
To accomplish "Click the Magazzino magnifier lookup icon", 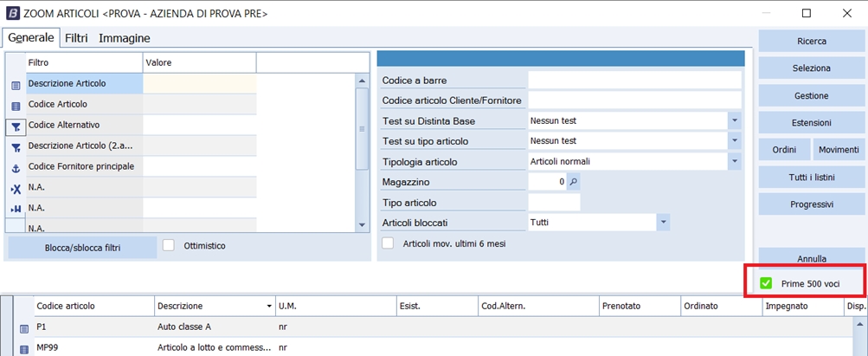I will (573, 182).
